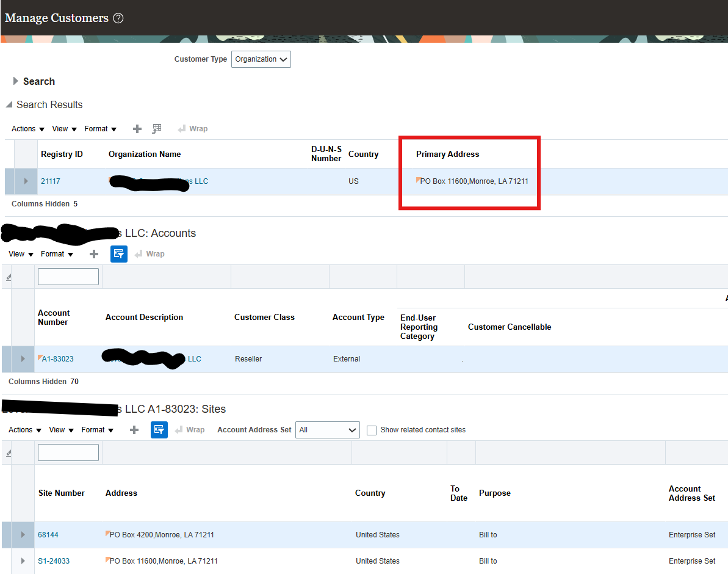The image size is (728, 574).
Task: Check Show related contact sites checkbox
Action: (372, 431)
